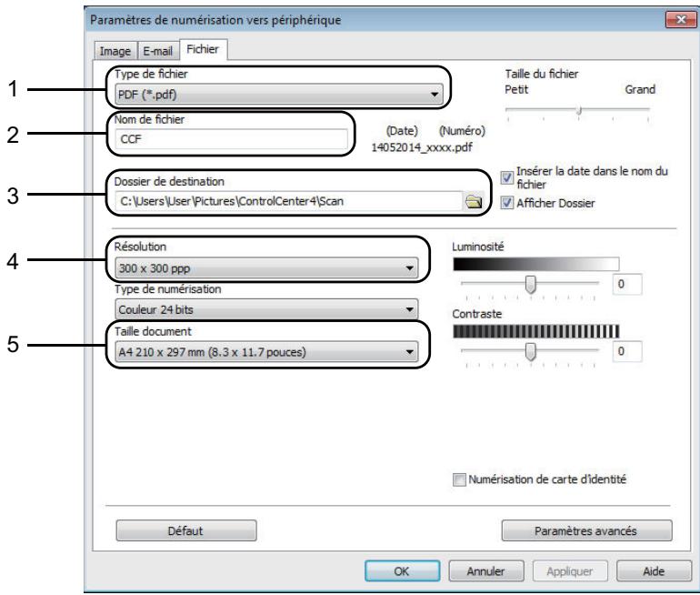This screenshot has height=595, width=700.
Task: Click the Contraste slider handle
Action: click(x=530, y=351)
